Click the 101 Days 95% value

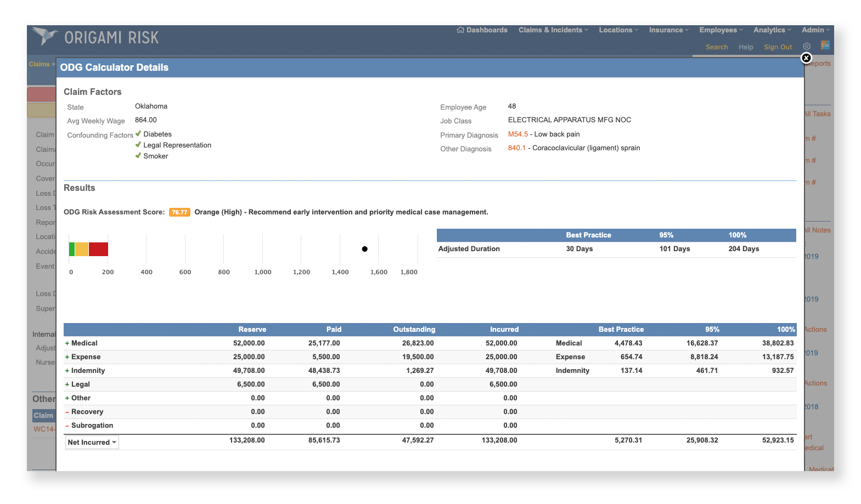(x=674, y=249)
